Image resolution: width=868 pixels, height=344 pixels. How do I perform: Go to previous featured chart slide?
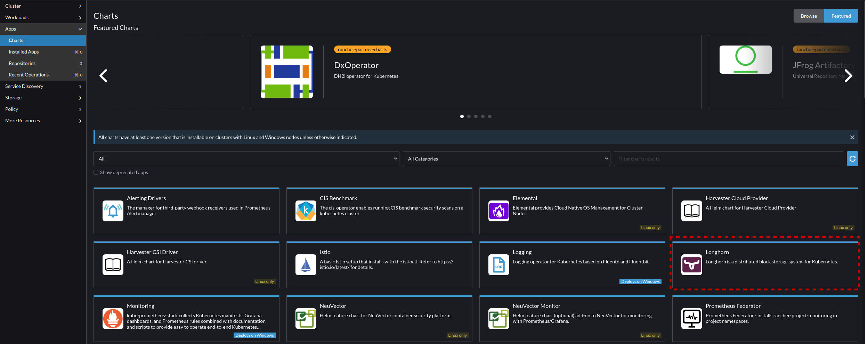(103, 76)
